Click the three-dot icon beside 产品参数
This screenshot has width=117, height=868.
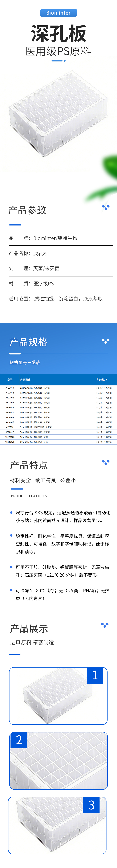coord(106,207)
